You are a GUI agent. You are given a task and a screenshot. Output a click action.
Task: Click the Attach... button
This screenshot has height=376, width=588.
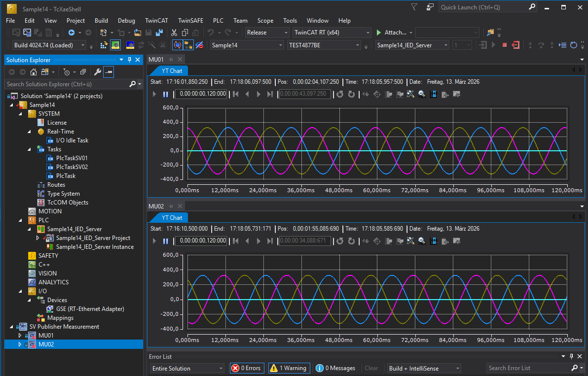click(x=394, y=33)
